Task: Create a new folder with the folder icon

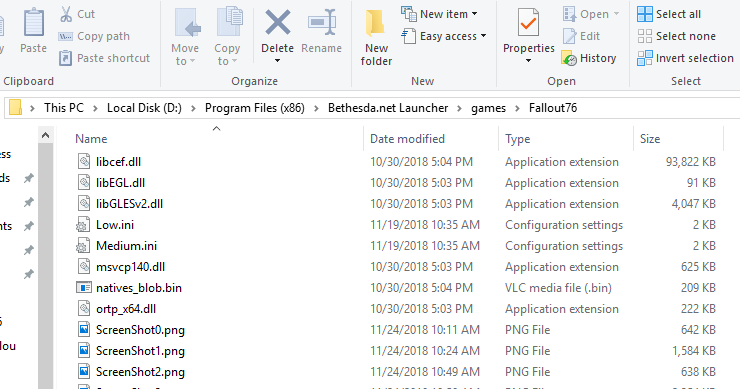Action: (376, 23)
